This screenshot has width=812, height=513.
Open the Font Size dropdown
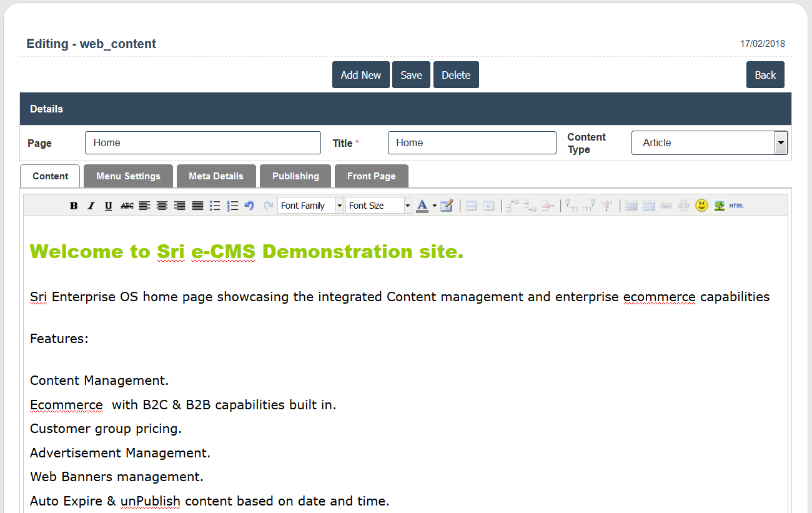(379, 206)
